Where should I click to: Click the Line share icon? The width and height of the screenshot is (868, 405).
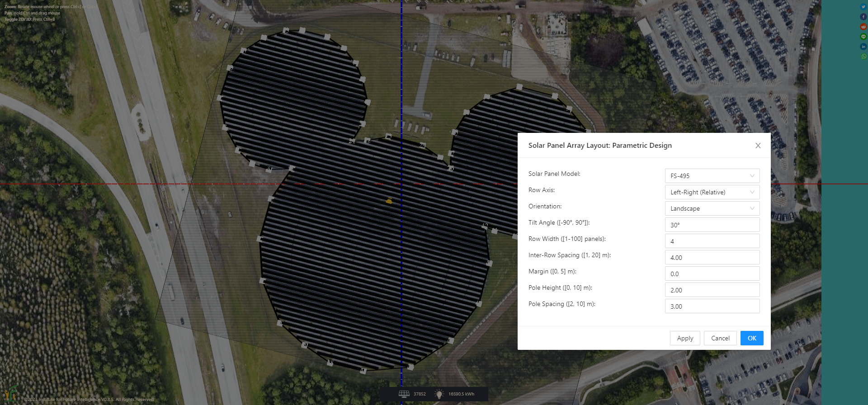tap(863, 37)
